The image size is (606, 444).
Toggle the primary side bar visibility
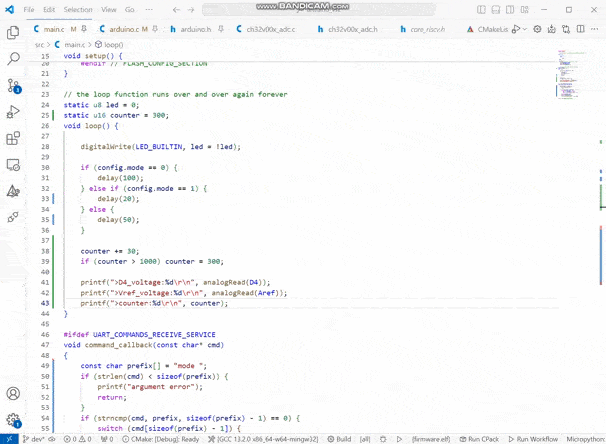click(481, 10)
